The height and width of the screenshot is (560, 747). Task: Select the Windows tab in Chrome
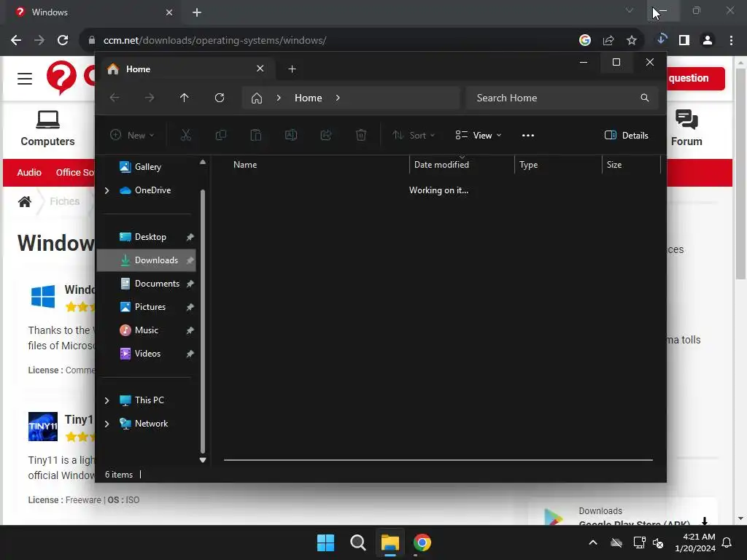click(93, 12)
